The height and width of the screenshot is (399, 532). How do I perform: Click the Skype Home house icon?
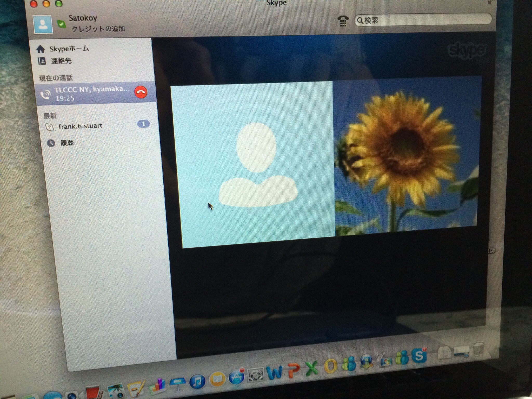[x=41, y=49]
